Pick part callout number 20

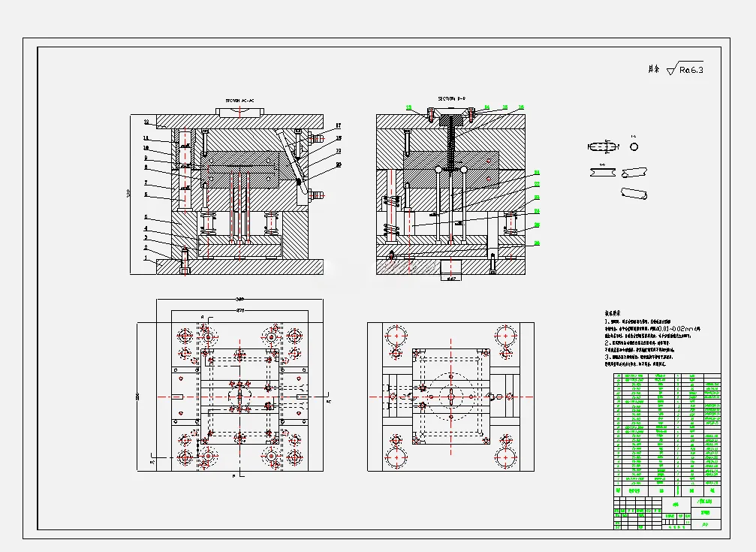[x=339, y=164]
